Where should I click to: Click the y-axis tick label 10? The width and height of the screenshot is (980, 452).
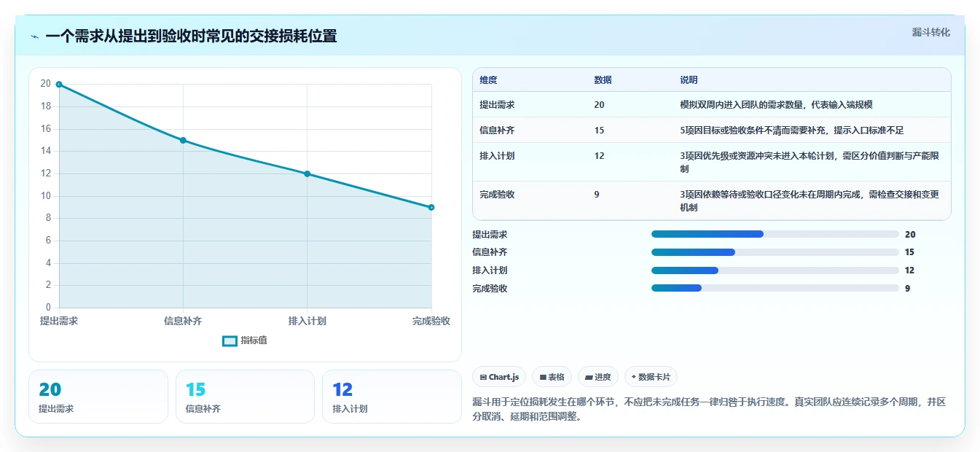point(45,195)
